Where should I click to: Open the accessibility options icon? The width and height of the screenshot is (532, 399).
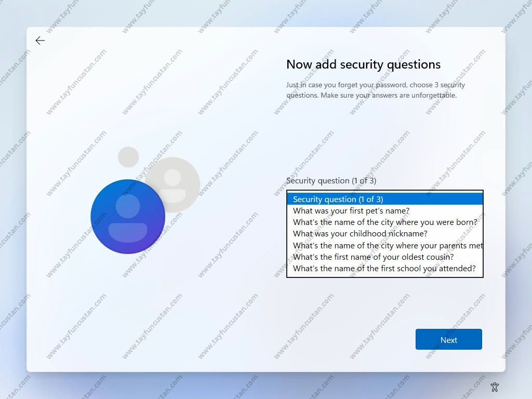pos(495,387)
